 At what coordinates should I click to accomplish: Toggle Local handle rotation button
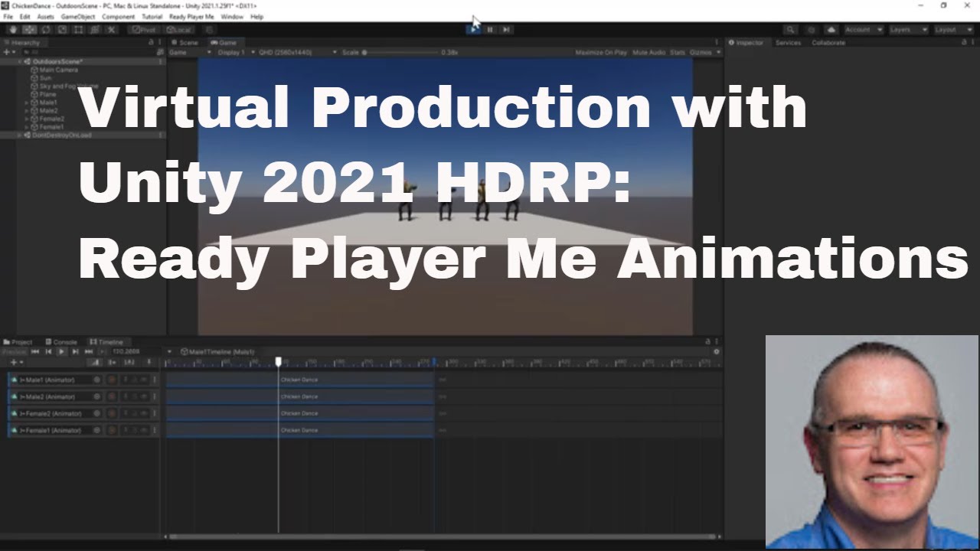click(178, 30)
